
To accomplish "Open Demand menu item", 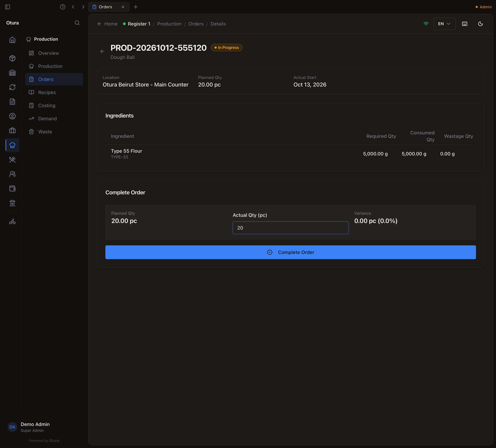I will [54, 119].
